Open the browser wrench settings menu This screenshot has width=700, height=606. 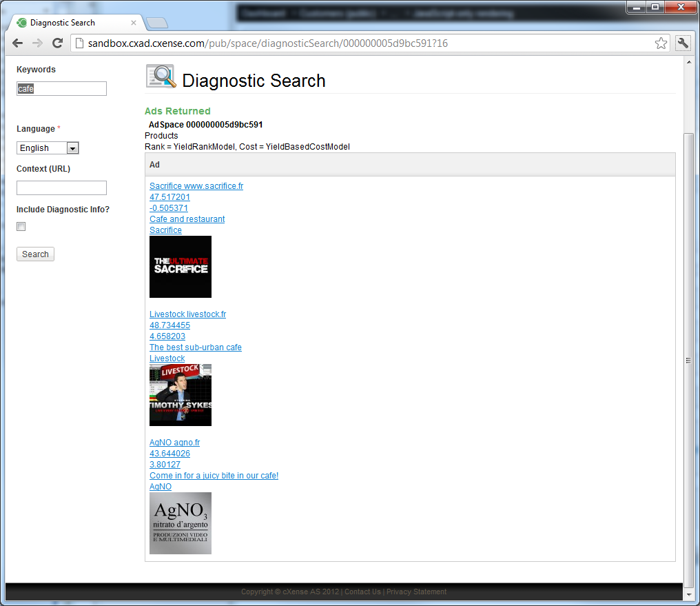coord(683,43)
